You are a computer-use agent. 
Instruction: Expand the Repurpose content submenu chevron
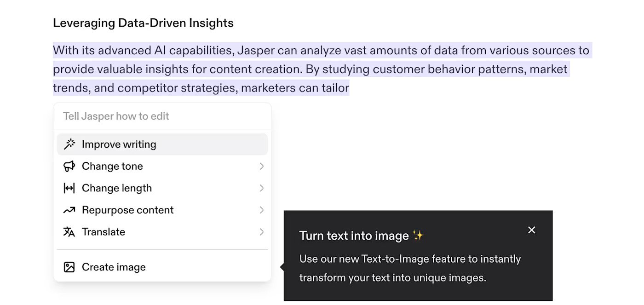pos(261,210)
